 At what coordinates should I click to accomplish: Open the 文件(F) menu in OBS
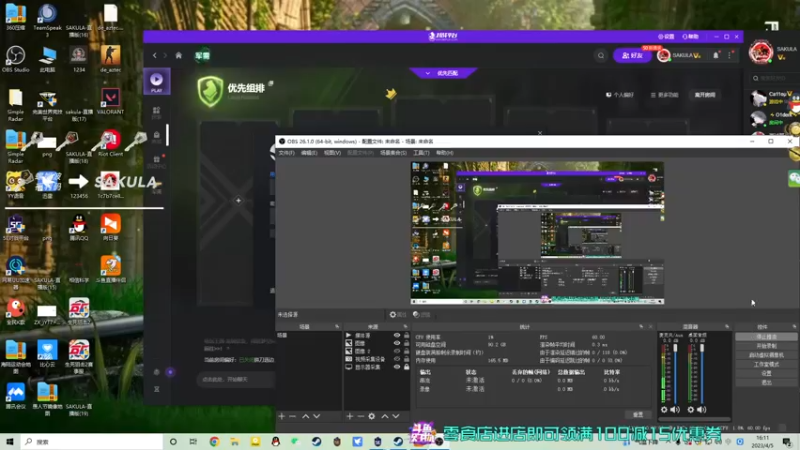pyautogui.click(x=287, y=153)
